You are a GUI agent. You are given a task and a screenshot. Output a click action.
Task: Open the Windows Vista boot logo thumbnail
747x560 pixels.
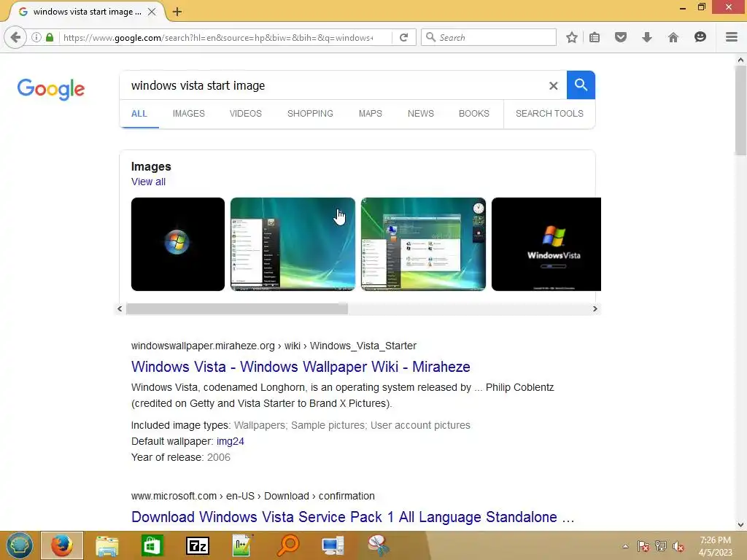coord(546,244)
